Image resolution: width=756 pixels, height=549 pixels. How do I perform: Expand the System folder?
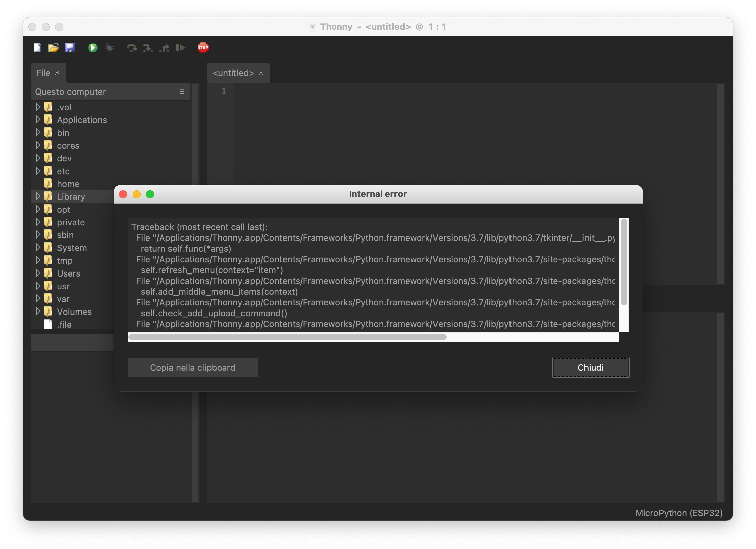tap(38, 248)
